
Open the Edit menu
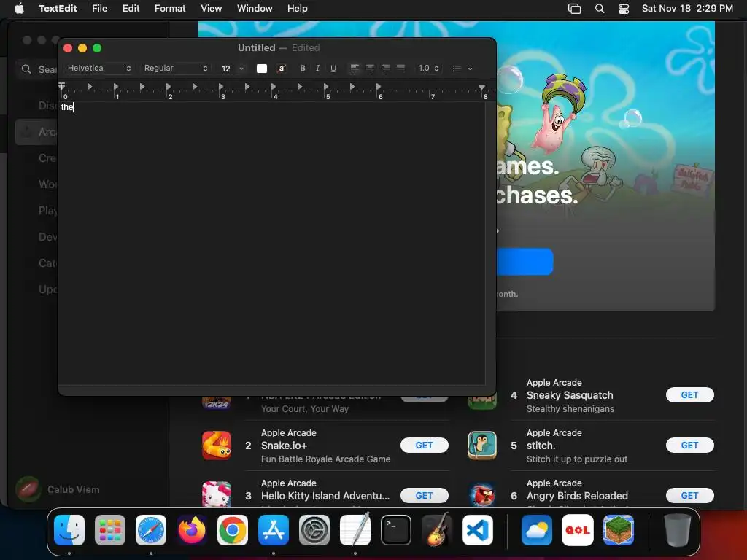(131, 8)
